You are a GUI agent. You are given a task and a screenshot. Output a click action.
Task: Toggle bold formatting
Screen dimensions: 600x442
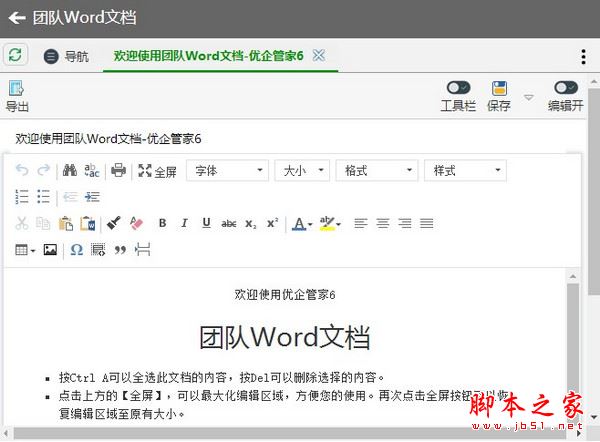(x=163, y=223)
